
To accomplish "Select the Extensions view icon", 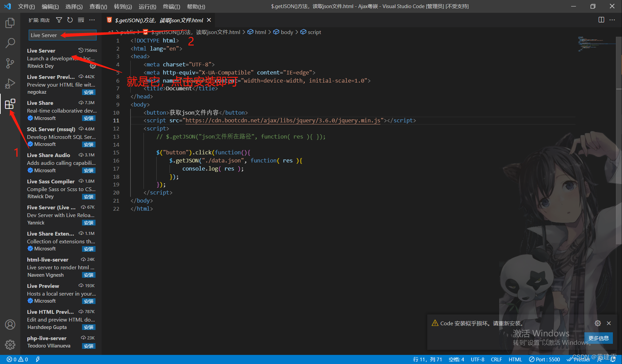I will (x=10, y=104).
